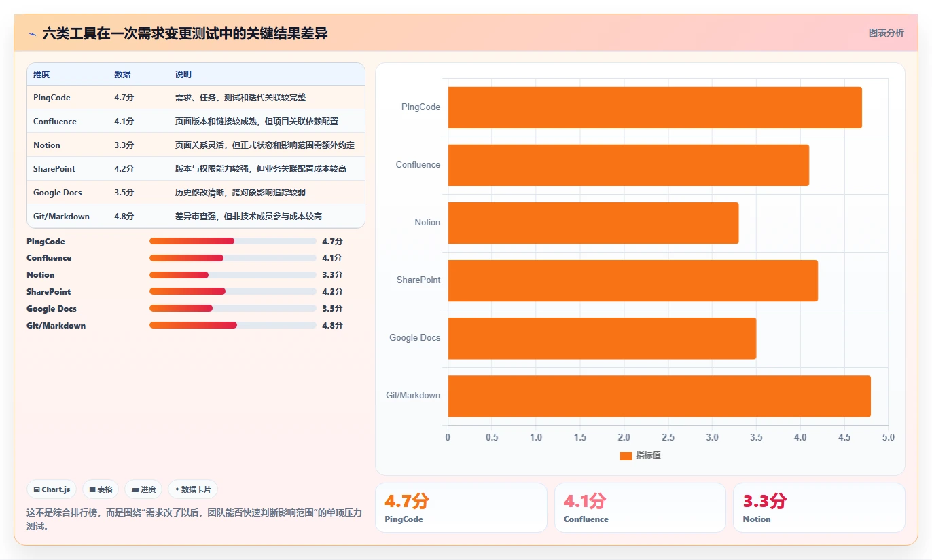Open the Notion 3.3分 data card
932x560 pixels.
pyautogui.click(x=819, y=508)
